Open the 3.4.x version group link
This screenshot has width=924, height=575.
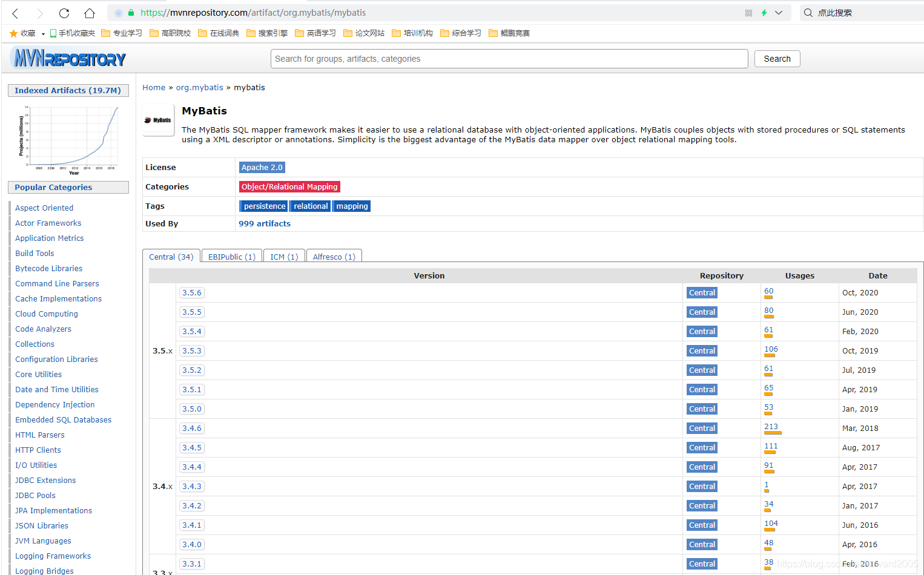[x=162, y=487]
